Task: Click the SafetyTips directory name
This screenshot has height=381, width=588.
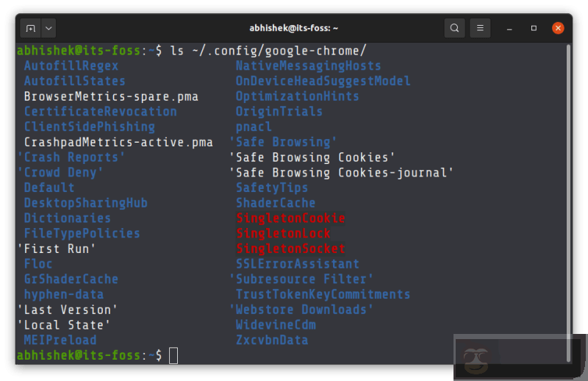Action: 272,188
